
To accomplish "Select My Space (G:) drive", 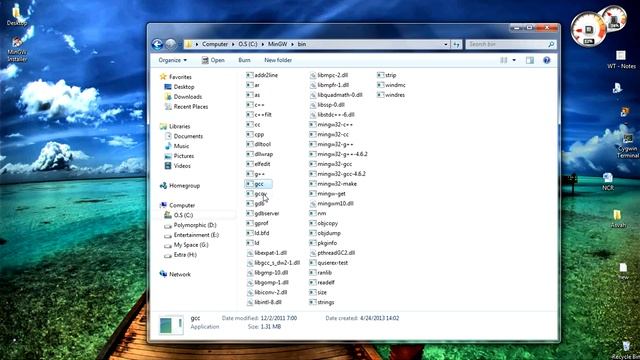I will point(186,245).
